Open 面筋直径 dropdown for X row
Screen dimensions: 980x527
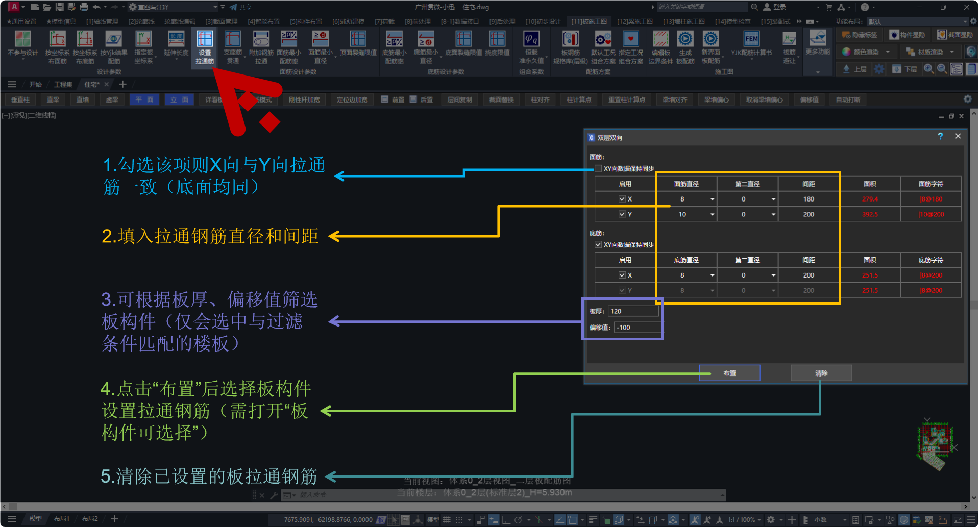click(712, 199)
